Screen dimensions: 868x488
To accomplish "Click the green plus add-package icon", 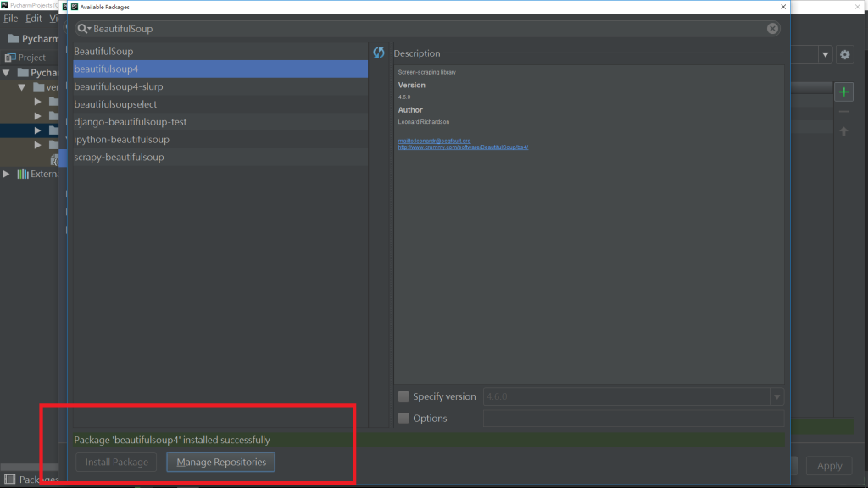I will click(843, 91).
